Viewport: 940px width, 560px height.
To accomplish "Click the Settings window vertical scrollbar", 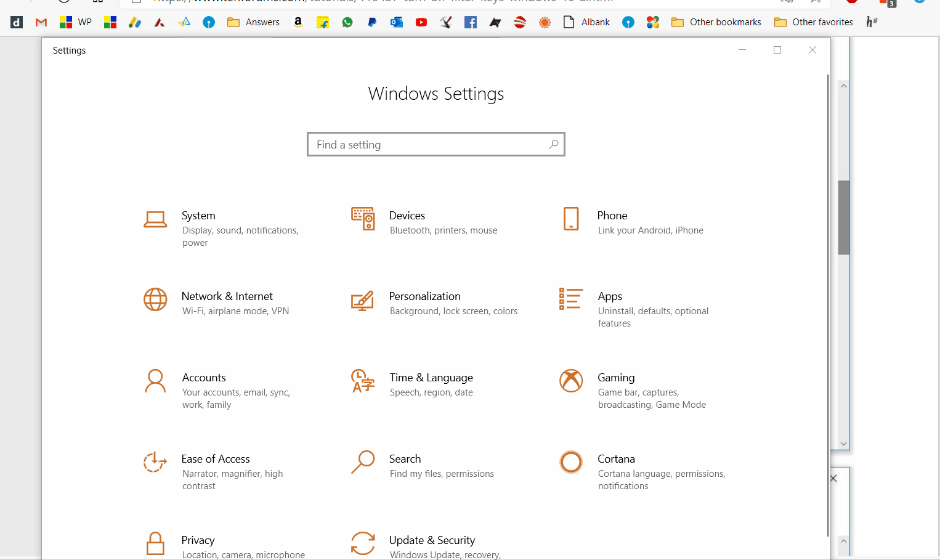I will [828, 305].
